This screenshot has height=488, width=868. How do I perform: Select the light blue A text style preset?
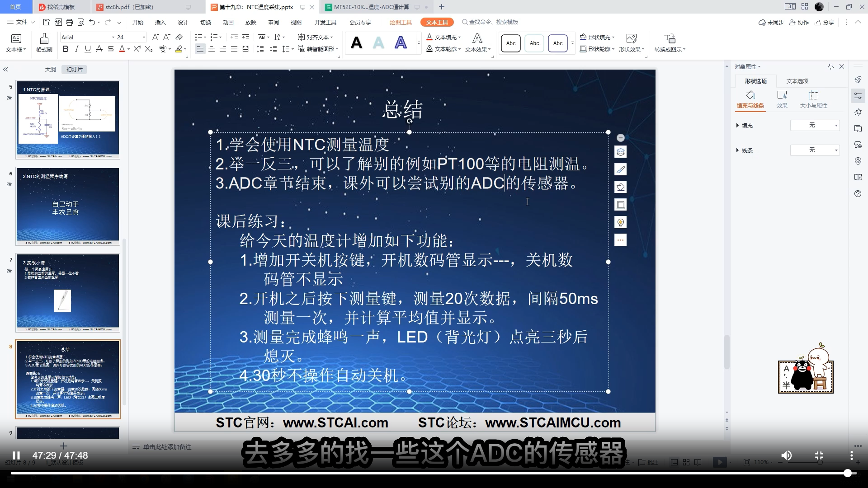[x=378, y=43]
